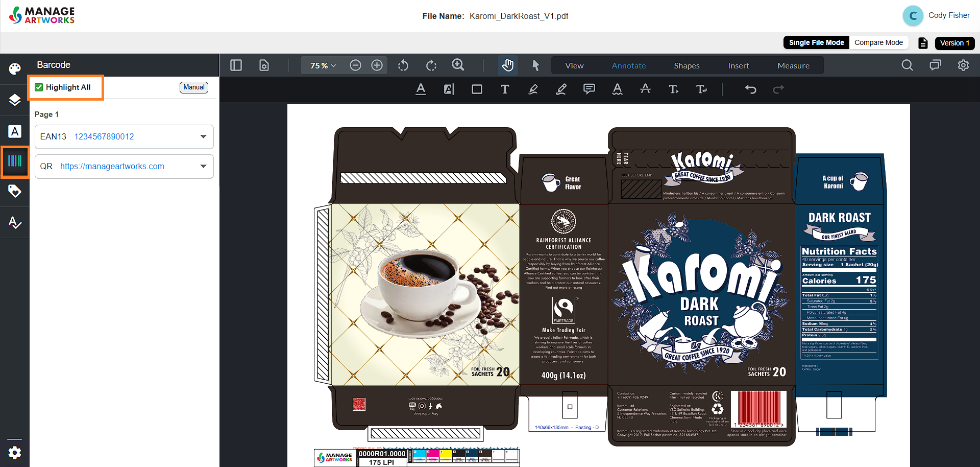Open the Annotate tab
Viewport: 980px width, 467px height.
629,65
